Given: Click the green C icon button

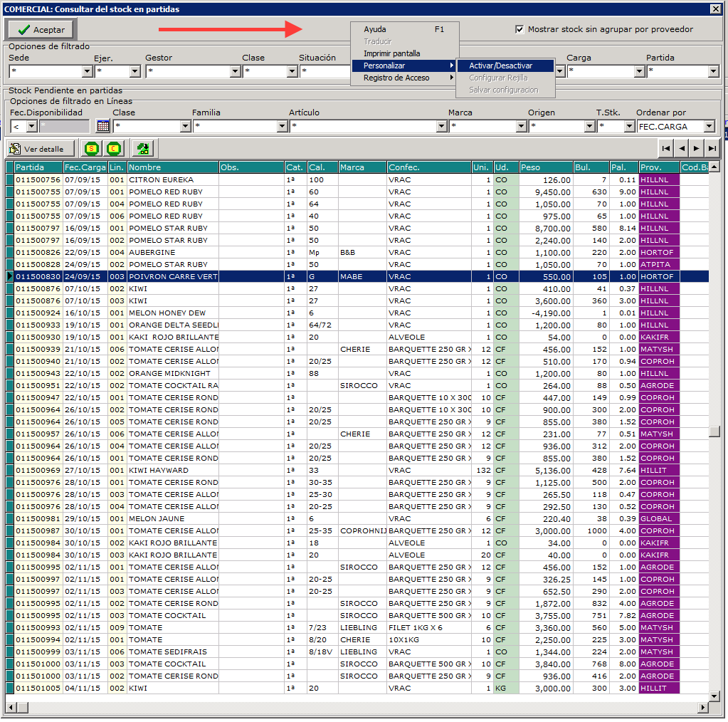Looking at the screenshot, I should point(114,149).
